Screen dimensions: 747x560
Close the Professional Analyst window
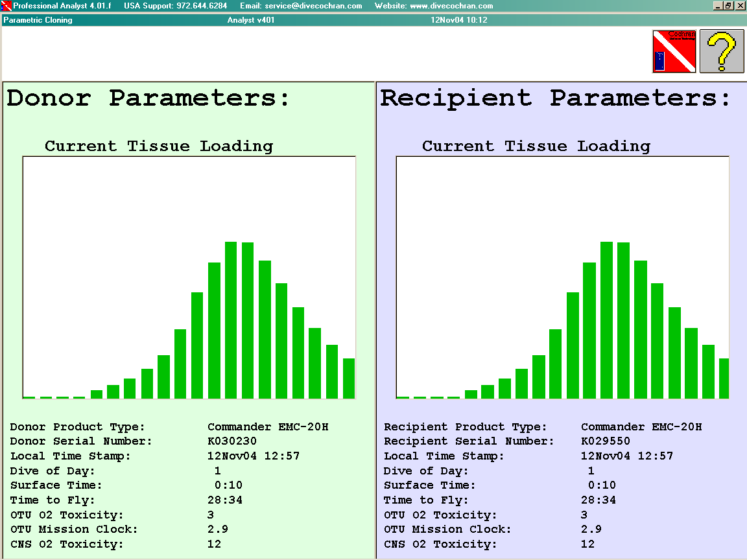point(740,6)
